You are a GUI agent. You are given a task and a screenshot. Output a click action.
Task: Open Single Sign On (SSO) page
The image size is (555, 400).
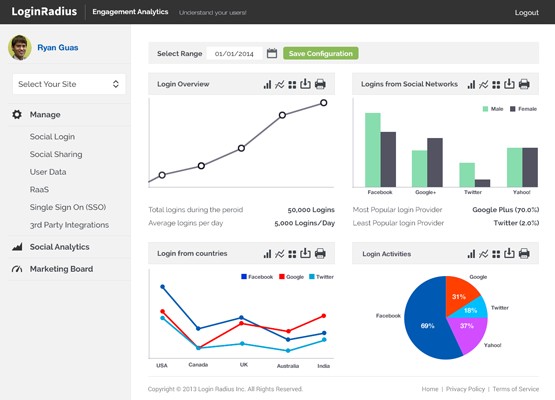[68, 207]
